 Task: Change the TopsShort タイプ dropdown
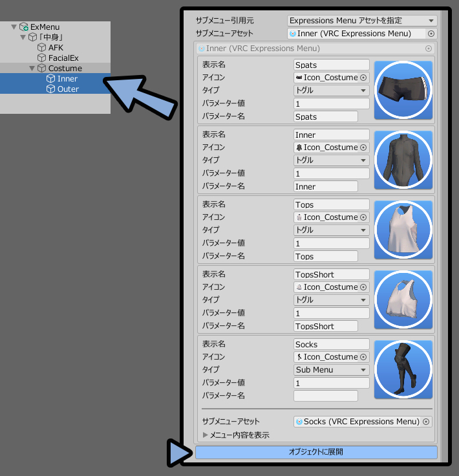pyautogui.click(x=331, y=300)
